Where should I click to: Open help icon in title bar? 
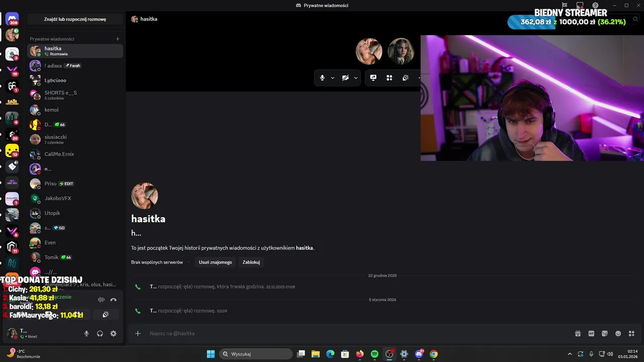click(595, 6)
